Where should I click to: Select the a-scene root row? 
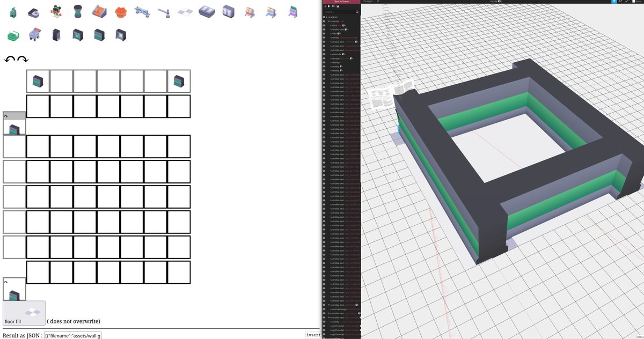(x=342, y=17)
